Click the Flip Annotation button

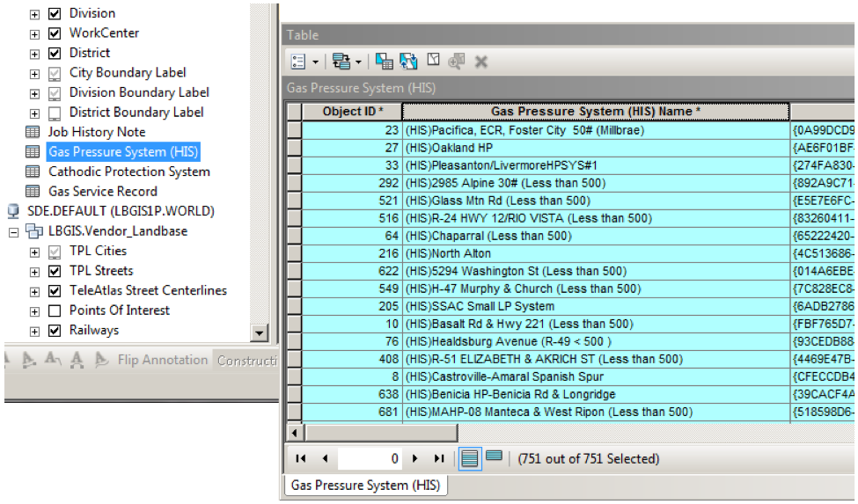point(163,360)
